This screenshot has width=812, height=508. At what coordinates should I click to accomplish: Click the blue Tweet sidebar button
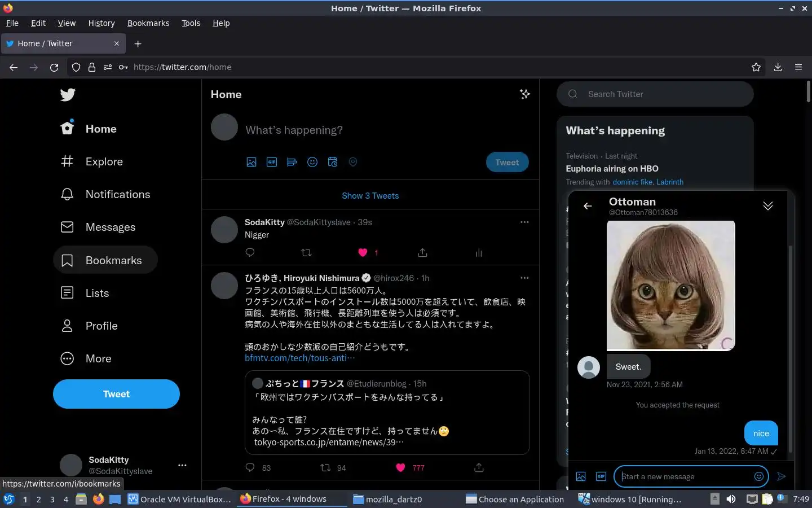116,394
